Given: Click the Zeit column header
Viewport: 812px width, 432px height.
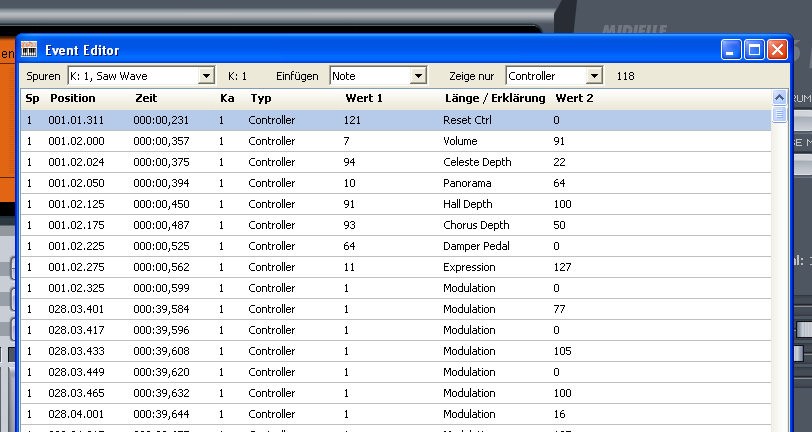Looking at the screenshot, I should 146,98.
